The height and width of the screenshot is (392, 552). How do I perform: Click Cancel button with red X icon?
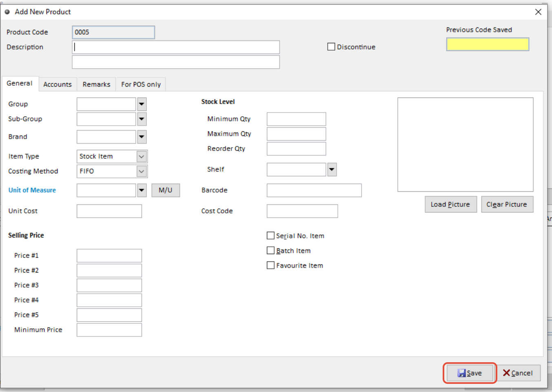click(518, 373)
